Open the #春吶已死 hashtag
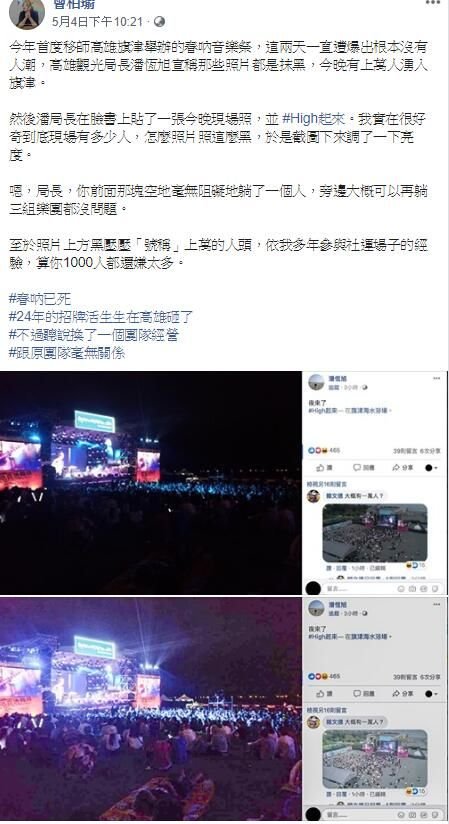The height and width of the screenshot is (824, 449). pos(40,299)
